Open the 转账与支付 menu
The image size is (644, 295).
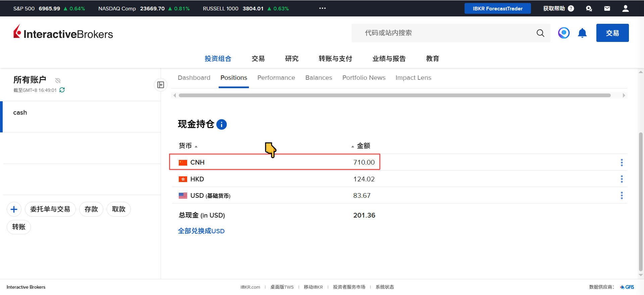[x=335, y=59]
